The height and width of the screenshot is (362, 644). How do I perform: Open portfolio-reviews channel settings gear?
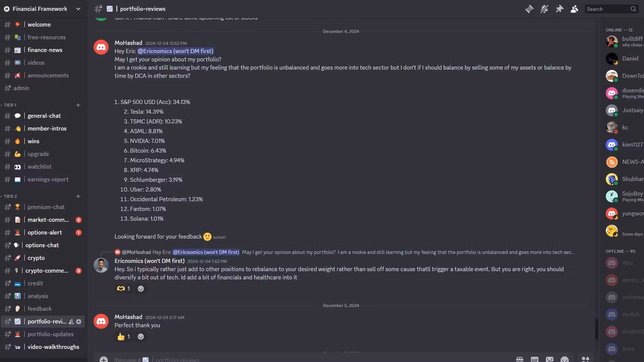point(79,322)
